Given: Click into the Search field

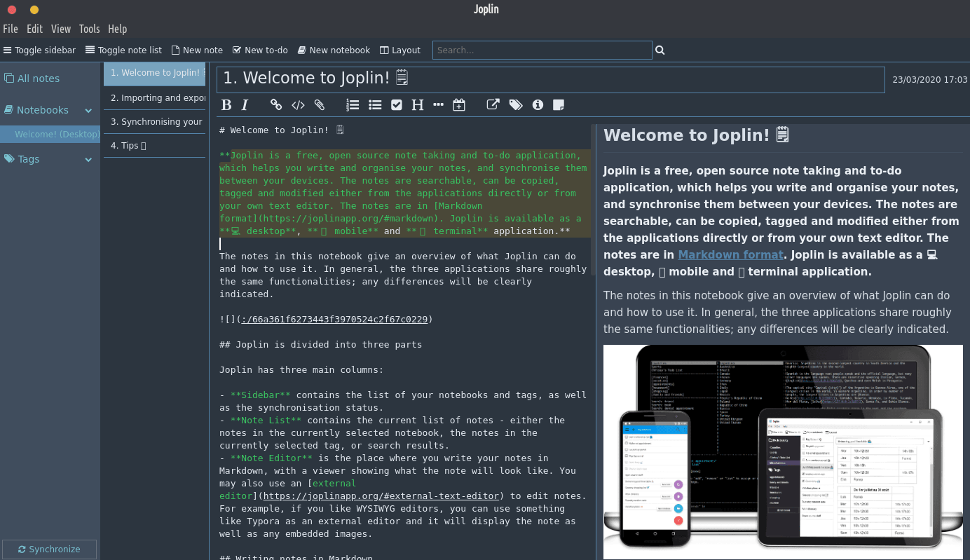Looking at the screenshot, I should (x=542, y=50).
